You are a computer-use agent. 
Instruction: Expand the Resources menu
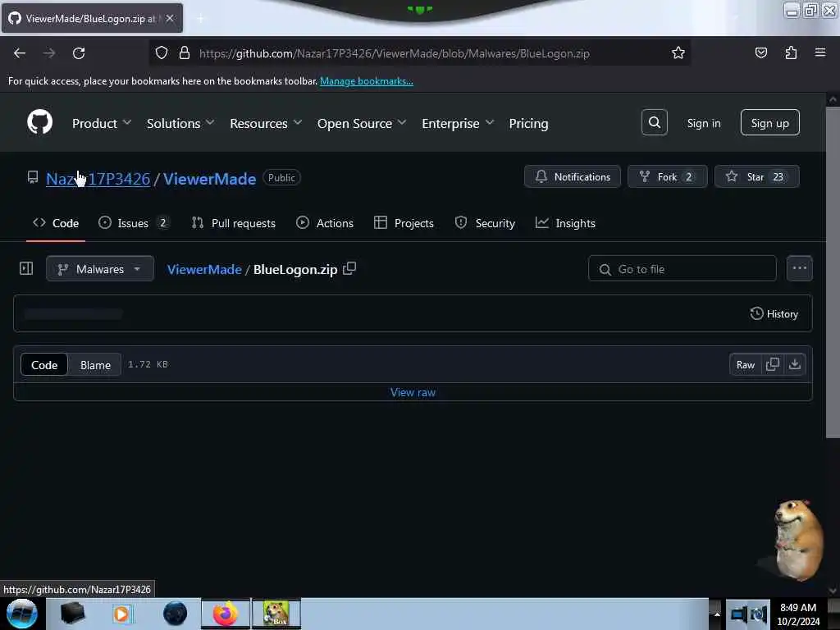click(266, 123)
